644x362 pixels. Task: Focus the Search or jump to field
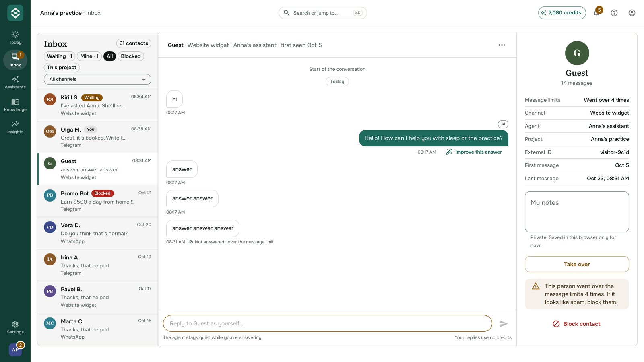322,13
